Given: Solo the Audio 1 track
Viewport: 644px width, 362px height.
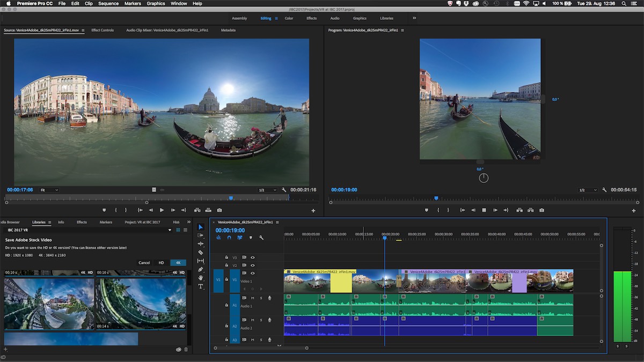Looking at the screenshot, I should (x=261, y=298).
